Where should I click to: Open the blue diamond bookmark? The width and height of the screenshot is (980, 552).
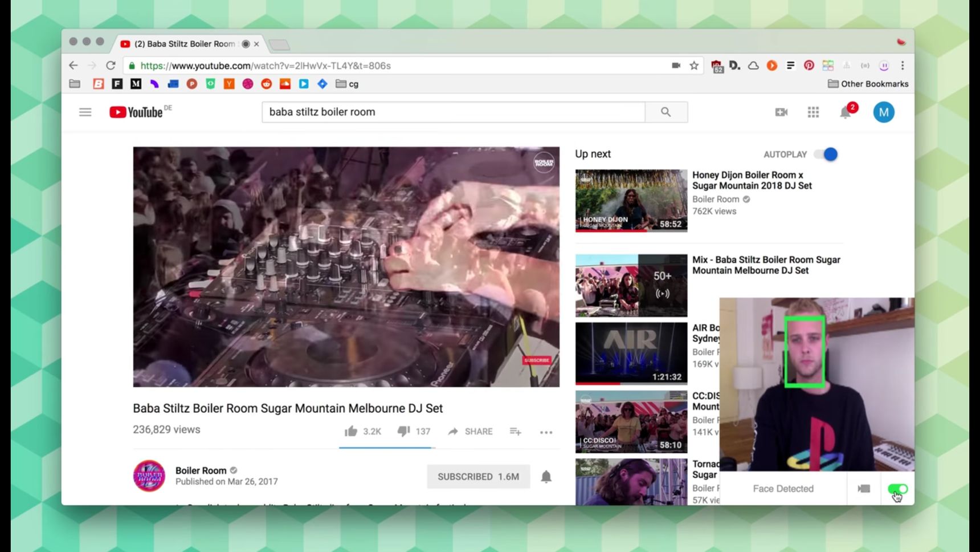point(322,84)
